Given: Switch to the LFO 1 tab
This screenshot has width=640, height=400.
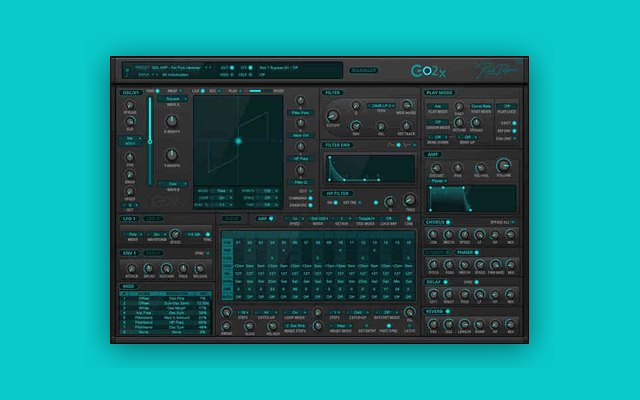Looking at the screenshot, I should [129, 219].
